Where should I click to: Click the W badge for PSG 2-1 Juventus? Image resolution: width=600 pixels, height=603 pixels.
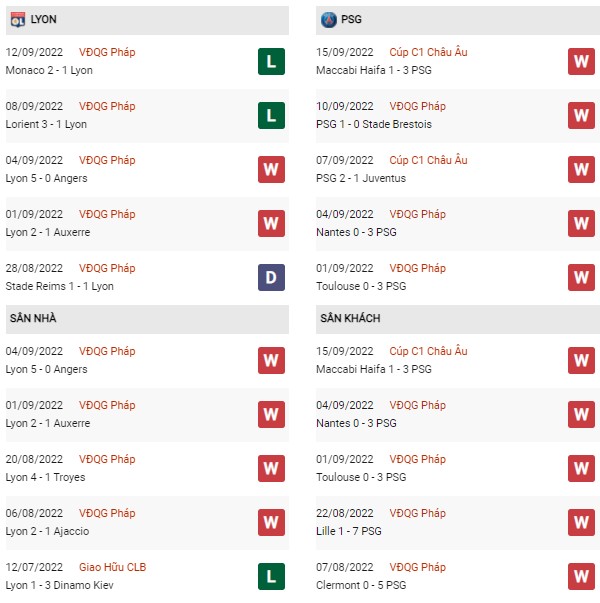(581, 169)
